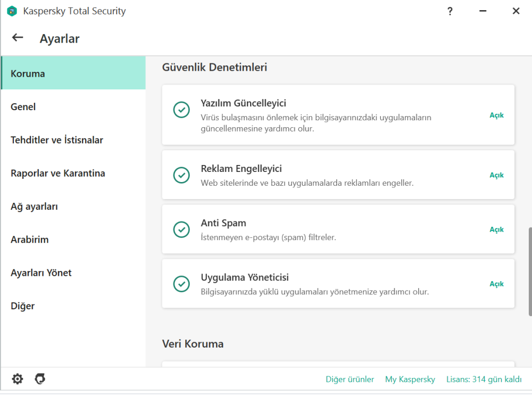Go back using the arrow beside Ayarlar

coord(18,37)
